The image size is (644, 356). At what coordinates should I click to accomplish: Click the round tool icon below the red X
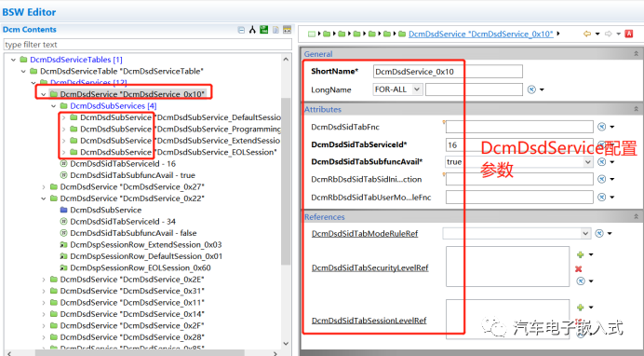coord(581,281)
